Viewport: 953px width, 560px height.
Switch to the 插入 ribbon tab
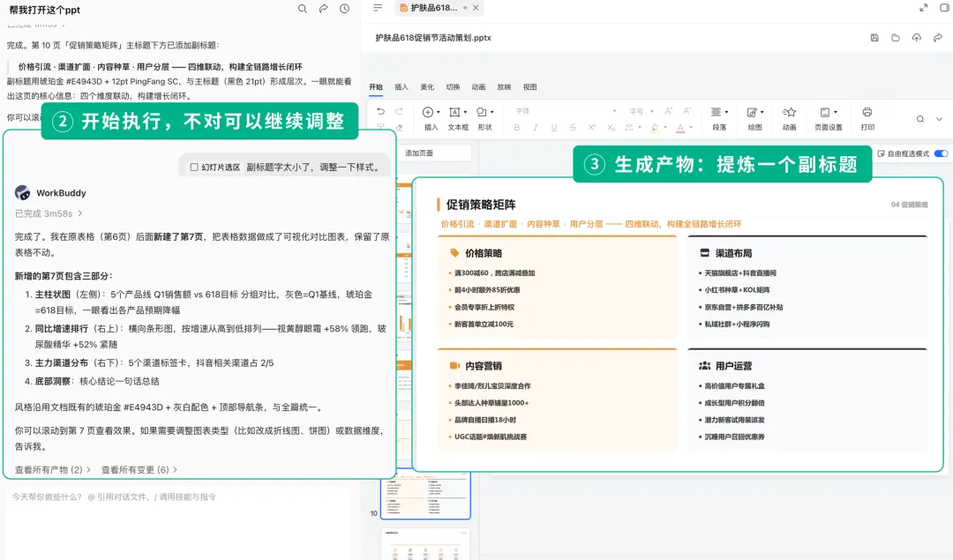click(401, 86)
